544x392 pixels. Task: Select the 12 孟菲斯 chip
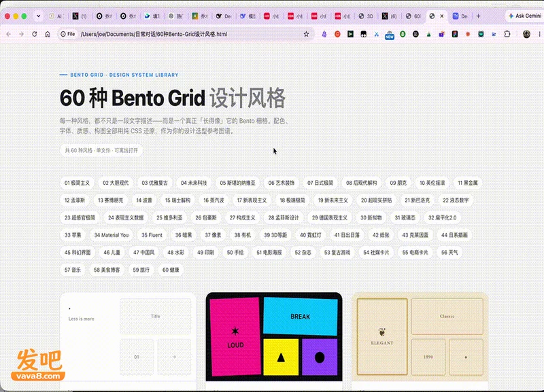pyautogui.click(x=75, y=200)
